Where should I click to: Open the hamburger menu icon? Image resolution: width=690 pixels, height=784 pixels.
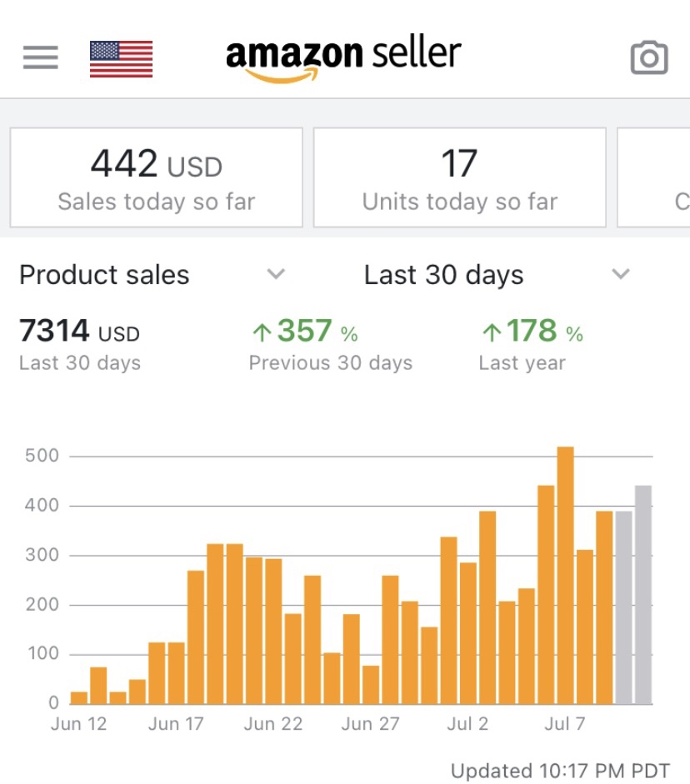pyautogui.click(x=41, y=57)
